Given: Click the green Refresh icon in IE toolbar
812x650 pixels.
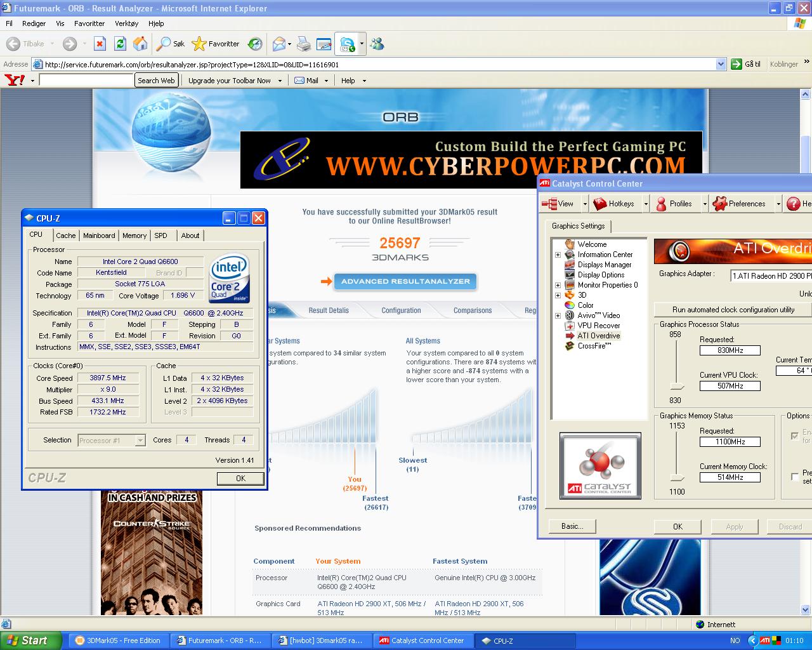Looking at the screenshot, I should [x=120, y=44].
